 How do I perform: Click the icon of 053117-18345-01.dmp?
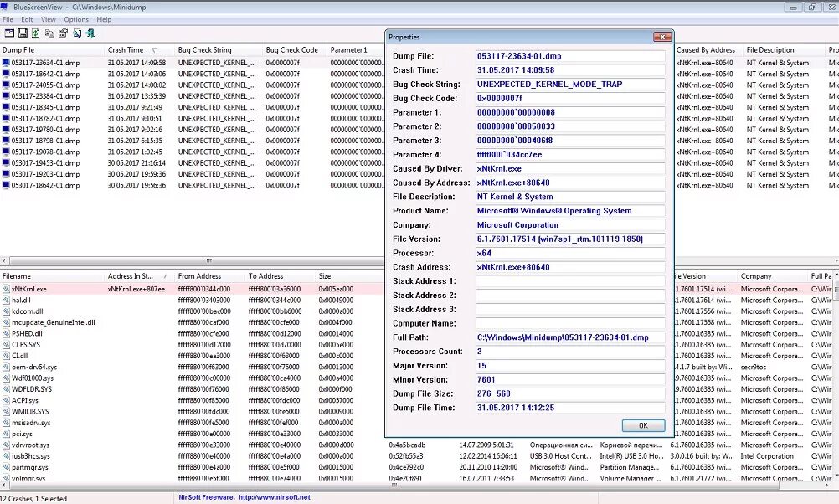[6, 107]
